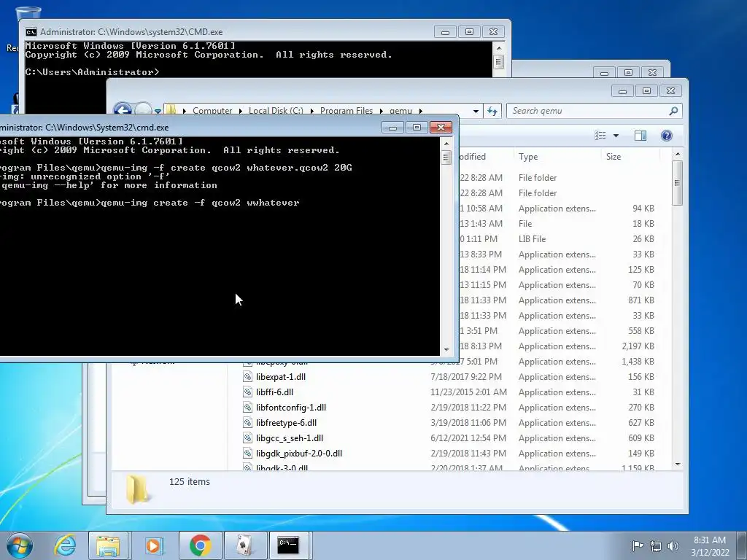
Task: Open network status tray icon
Action: tap(656, 546)
